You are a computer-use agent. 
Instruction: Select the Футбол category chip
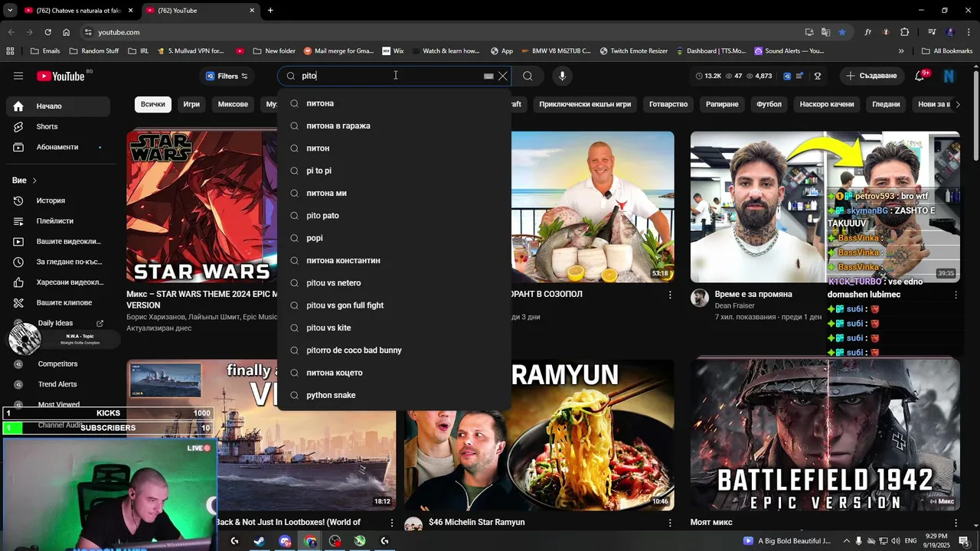coord(769,104)
